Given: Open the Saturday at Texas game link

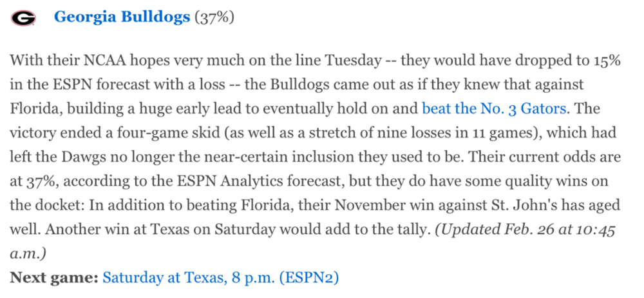Looking at the screenshot, I should click(221, 278).
